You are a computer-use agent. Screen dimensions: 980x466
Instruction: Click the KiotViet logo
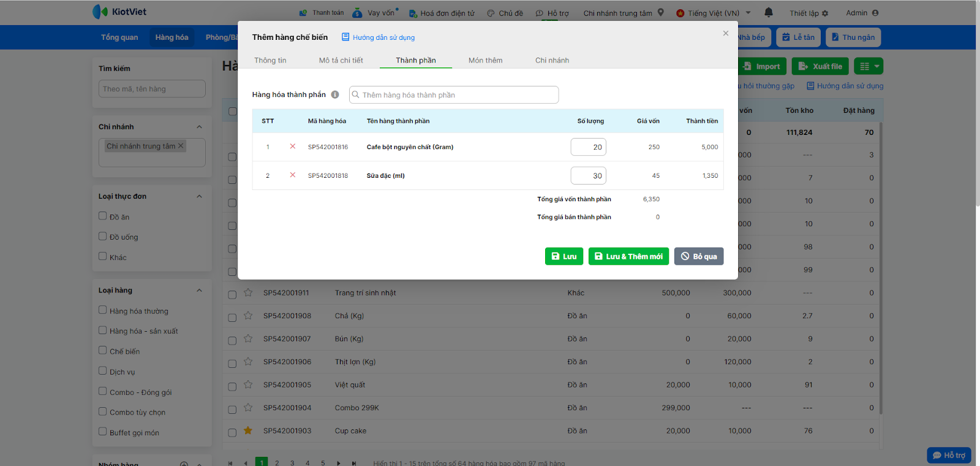[x=119, y=12]
